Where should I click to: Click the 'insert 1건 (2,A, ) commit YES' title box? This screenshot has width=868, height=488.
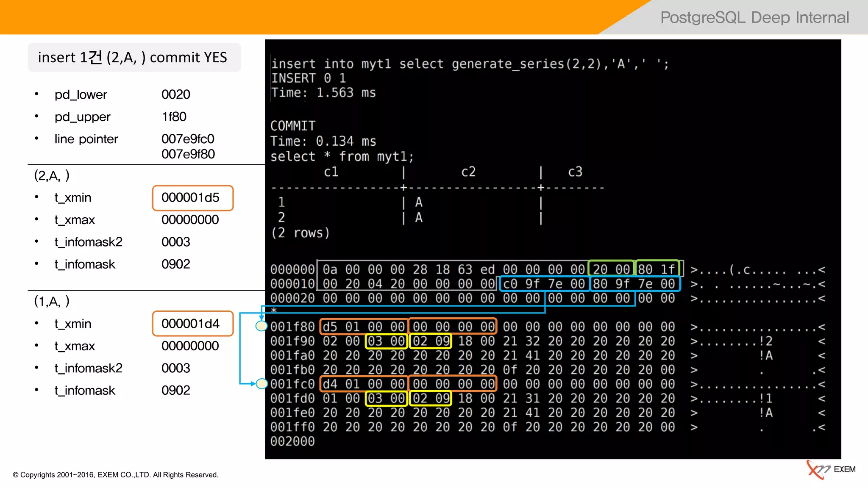point(134,57)
